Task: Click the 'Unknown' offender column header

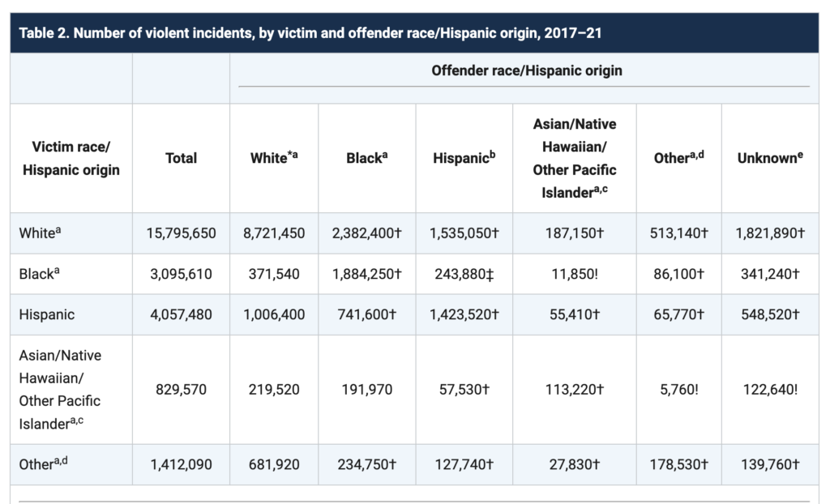Action: [770, 158]
